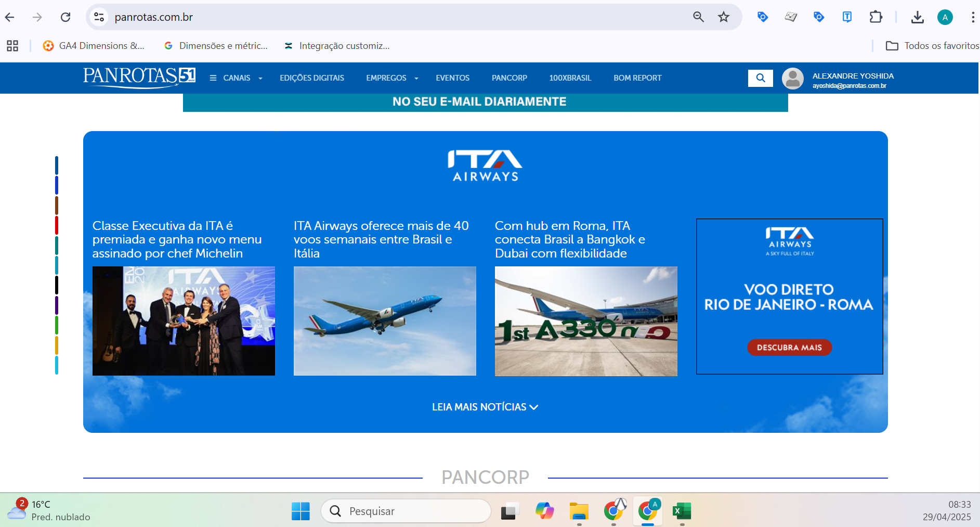Click the user avatar icon
Screen dimensions: 980x527
pos(793,79)
